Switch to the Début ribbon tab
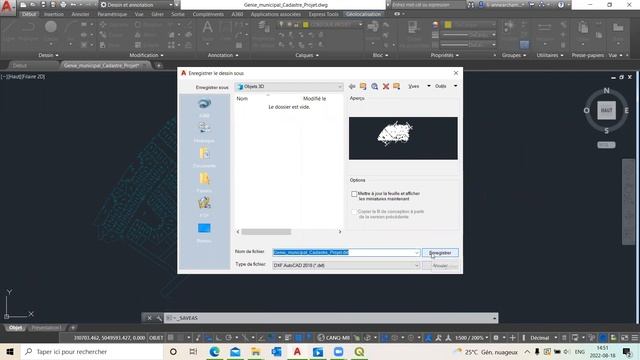640x360 pixels. (29, 14)
